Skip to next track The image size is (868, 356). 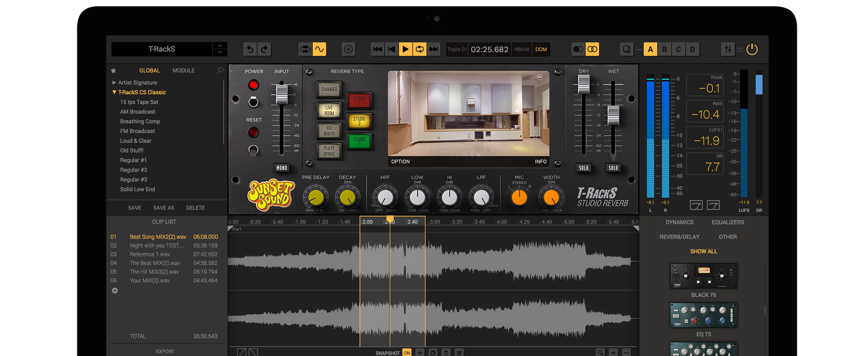coord(434,49)
